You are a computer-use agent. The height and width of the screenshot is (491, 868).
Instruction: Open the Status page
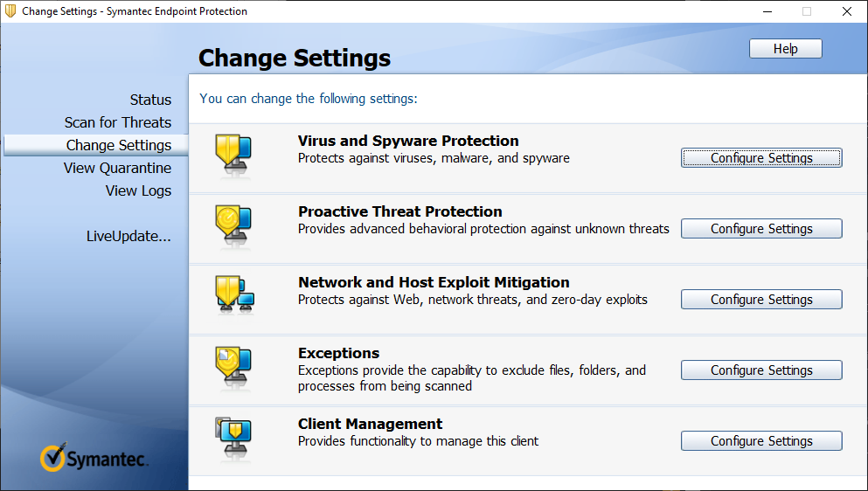tap(150, 100)
